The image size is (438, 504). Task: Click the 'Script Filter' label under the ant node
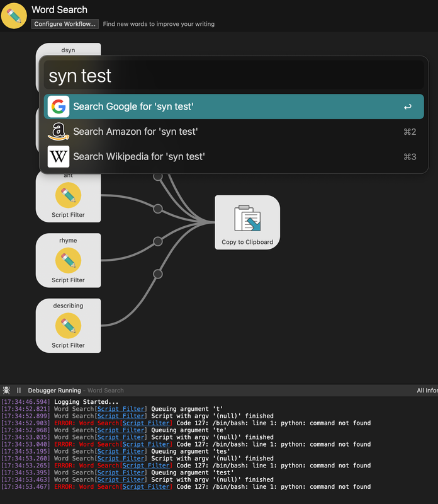click(x=68, y=215)
